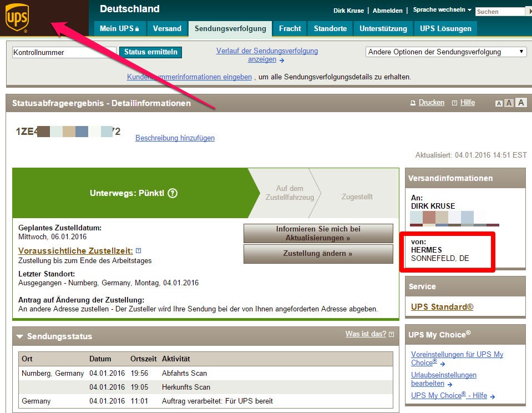Click the Dirk Kruse account link

pyautogui.click(x=348, y=11)
